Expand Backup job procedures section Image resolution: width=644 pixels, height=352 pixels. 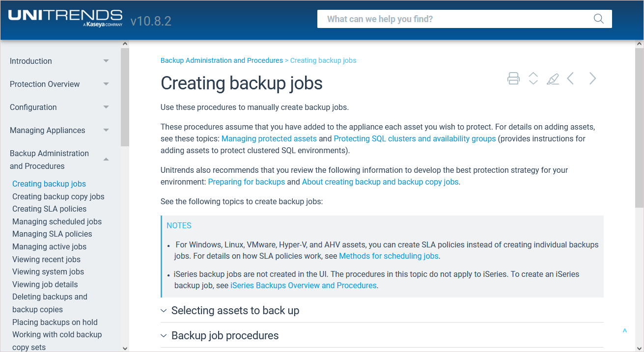click(224, 336)
